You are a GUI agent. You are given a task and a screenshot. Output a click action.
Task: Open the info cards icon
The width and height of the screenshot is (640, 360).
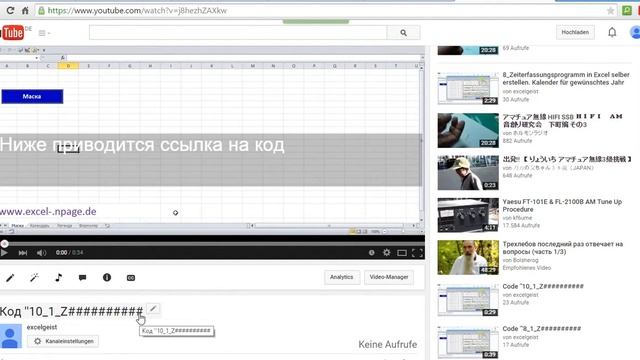[x=107, y=278]
